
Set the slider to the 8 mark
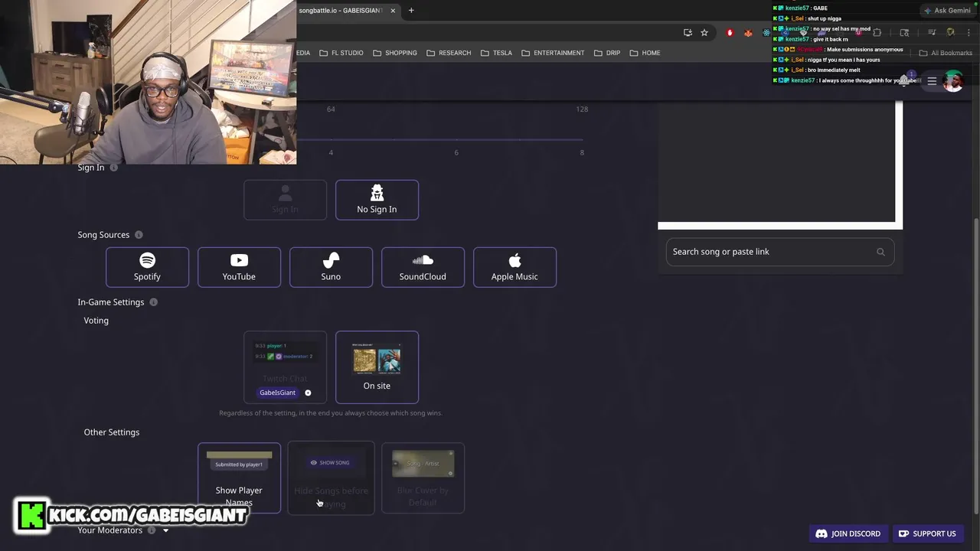[582, 140]
